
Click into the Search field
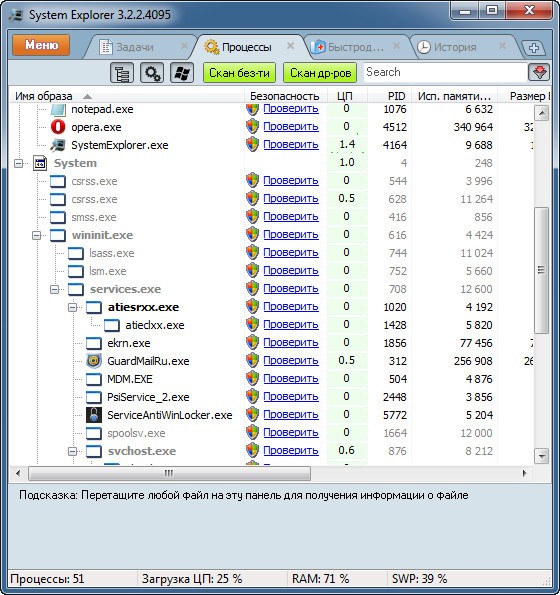pos(445,72)
